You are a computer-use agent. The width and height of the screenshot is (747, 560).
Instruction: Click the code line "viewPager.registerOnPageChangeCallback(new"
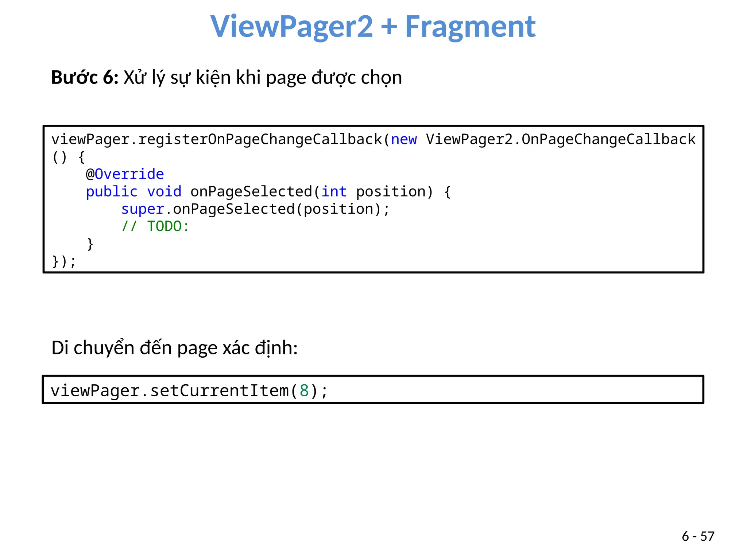[x=234, y=140]
